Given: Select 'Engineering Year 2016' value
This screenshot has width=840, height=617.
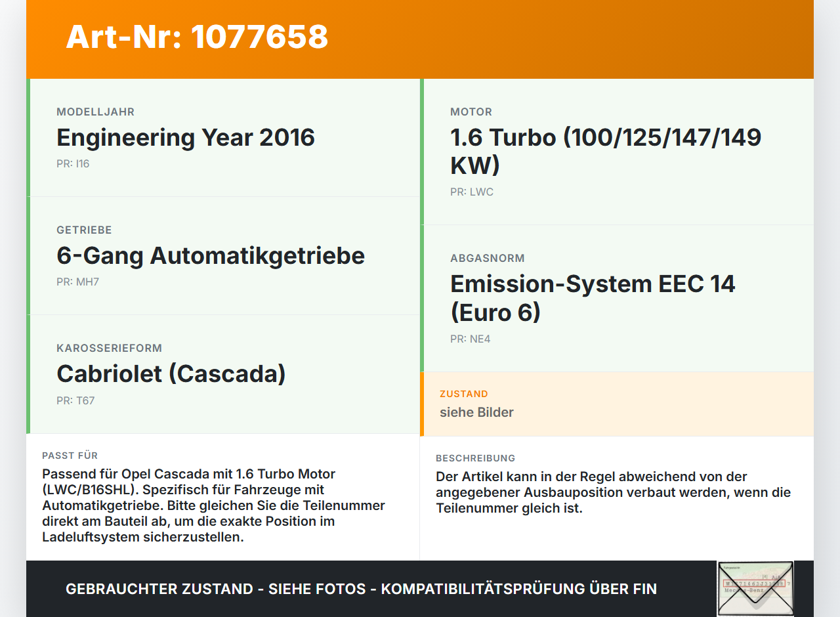Looking at the screenshot, I should point(186,138).
